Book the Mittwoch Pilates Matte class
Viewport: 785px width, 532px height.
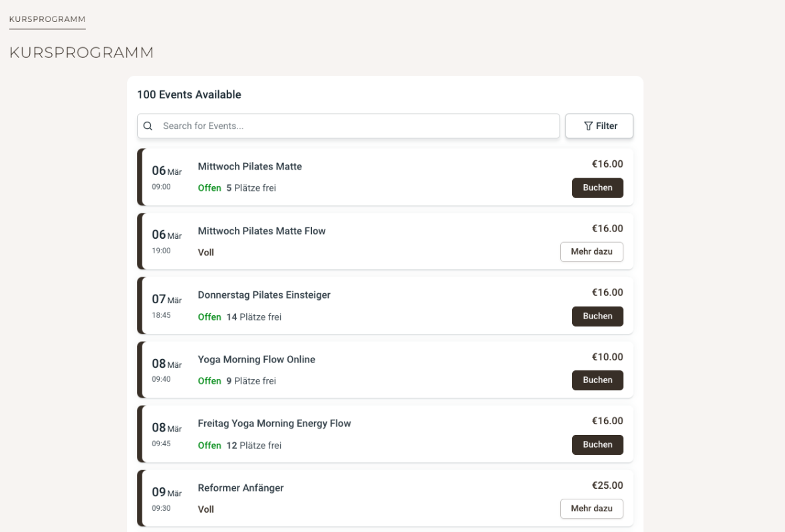pyautogui.click(x=597, y=188)
